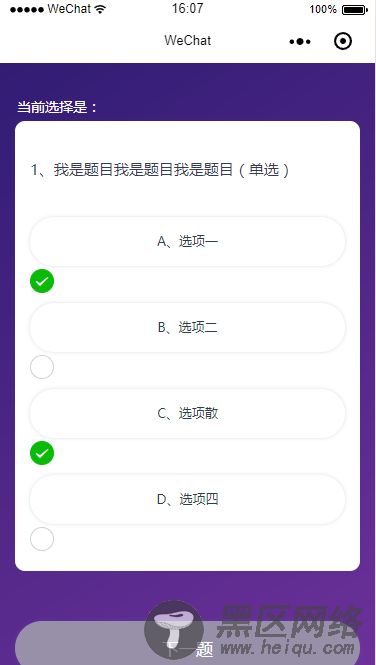Select answer B、选项二
Screen dimensions: 376x665
click(187, 327)
